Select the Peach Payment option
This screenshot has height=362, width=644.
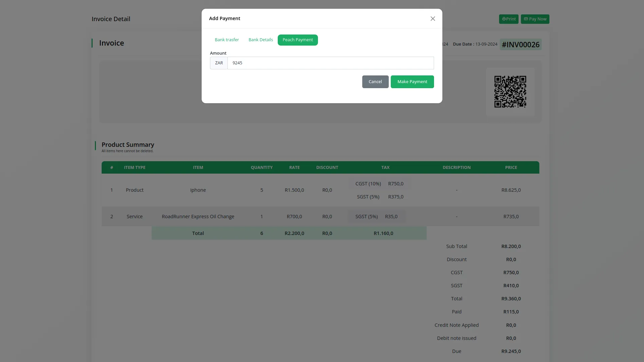pyautogui.click(x=298, y=40)
